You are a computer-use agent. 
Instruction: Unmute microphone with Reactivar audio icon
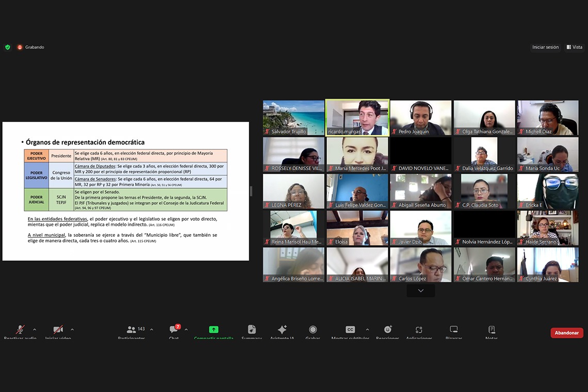click(x=20, y=330)
